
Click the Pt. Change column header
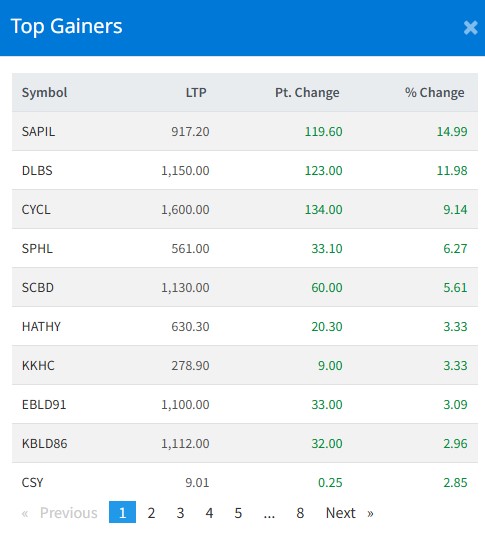click(x=307, y=93)
